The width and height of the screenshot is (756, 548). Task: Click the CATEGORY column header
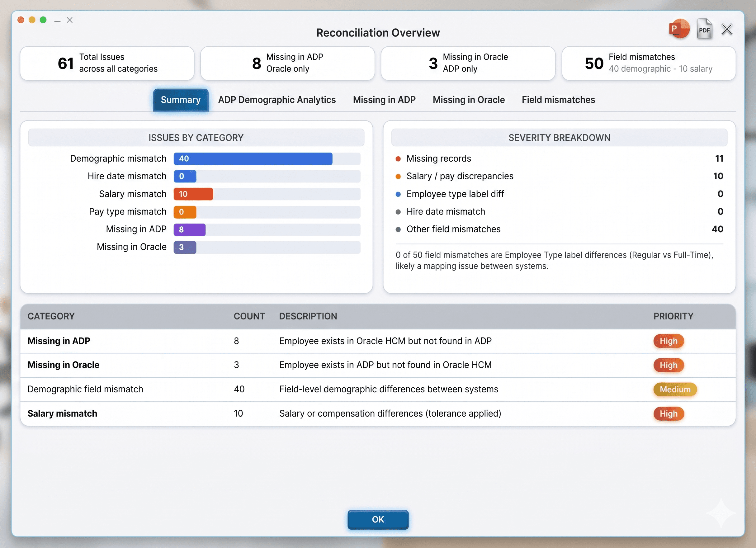pyautogui.click(x=51, y=316)
